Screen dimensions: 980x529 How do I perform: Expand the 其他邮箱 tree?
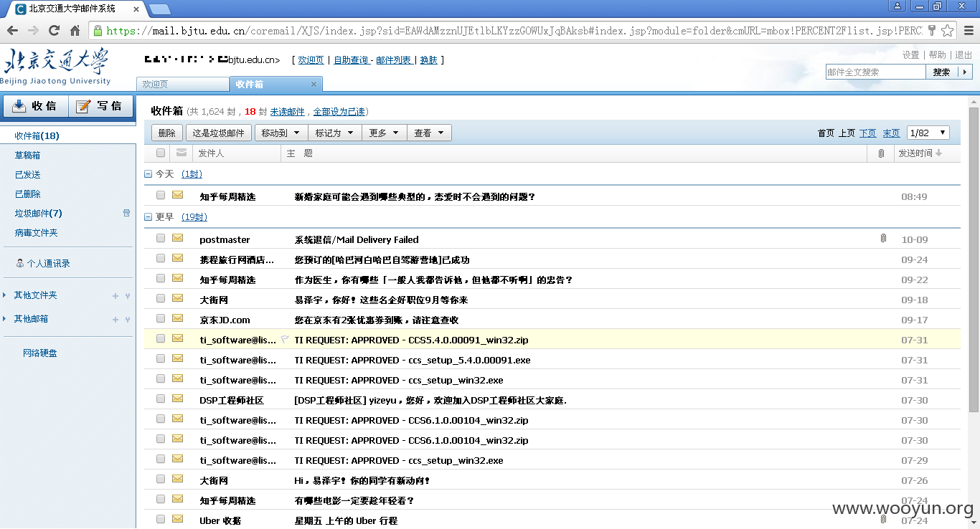click(5, 319)
